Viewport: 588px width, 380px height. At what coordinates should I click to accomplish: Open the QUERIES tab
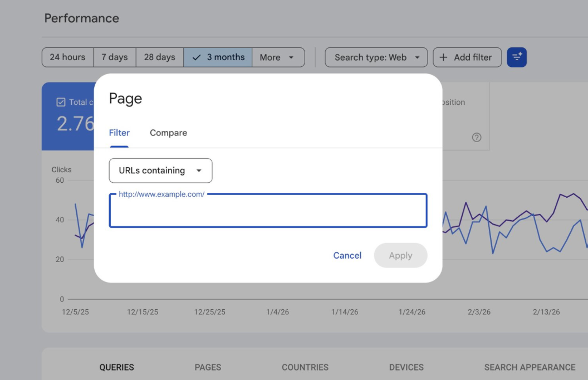pyautogui.click(x=117, y=367)
